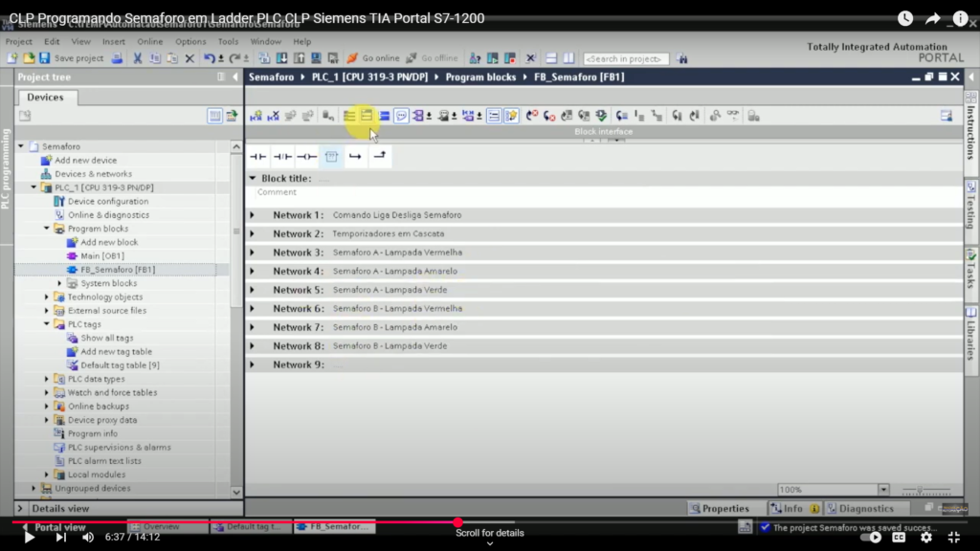Open the Insert menu
The image size is (980, 551).
[x=114, y=41]
